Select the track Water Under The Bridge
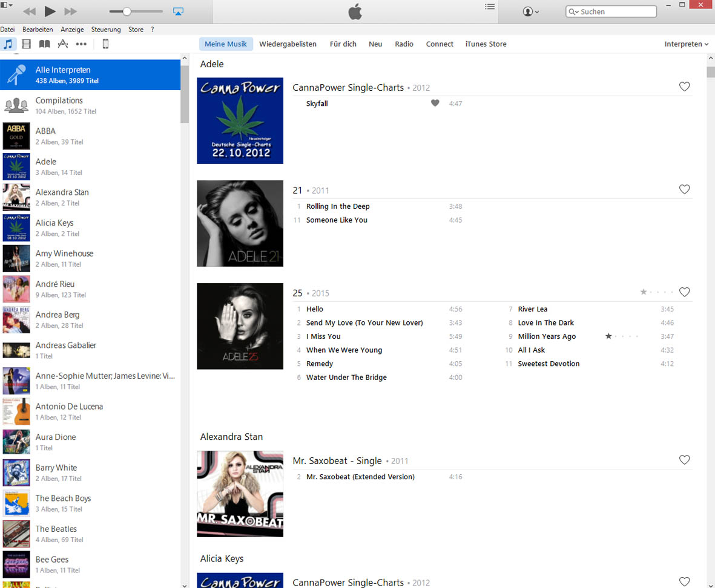This screenshot has height=588, width=715. (x=346, y=377)
